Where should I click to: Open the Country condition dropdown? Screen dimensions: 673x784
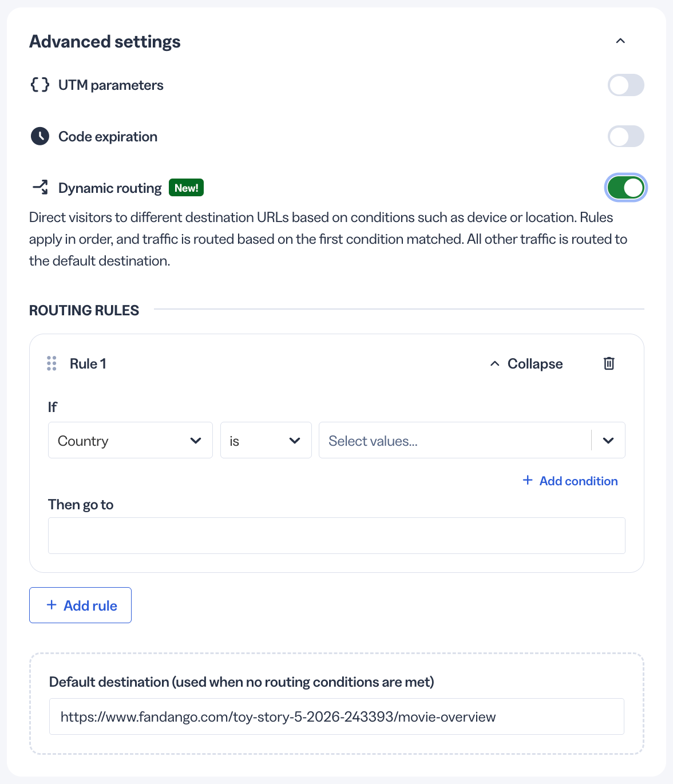pyautogui.click(x=130, y=440)
